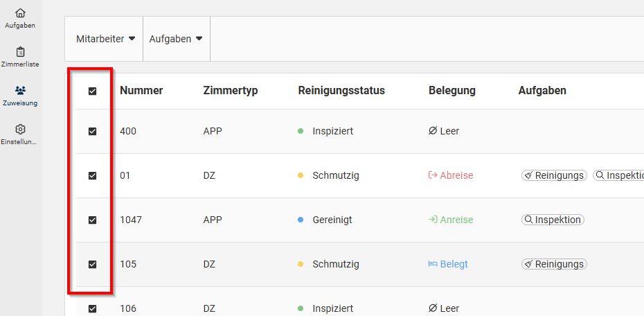Click the Inspektion task tag in room 1047
This screenshot has height=316, width=644.
coord(553,220)
